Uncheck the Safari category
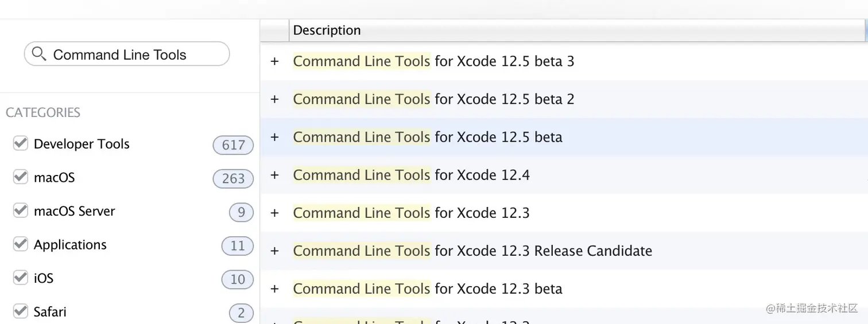 21,311
